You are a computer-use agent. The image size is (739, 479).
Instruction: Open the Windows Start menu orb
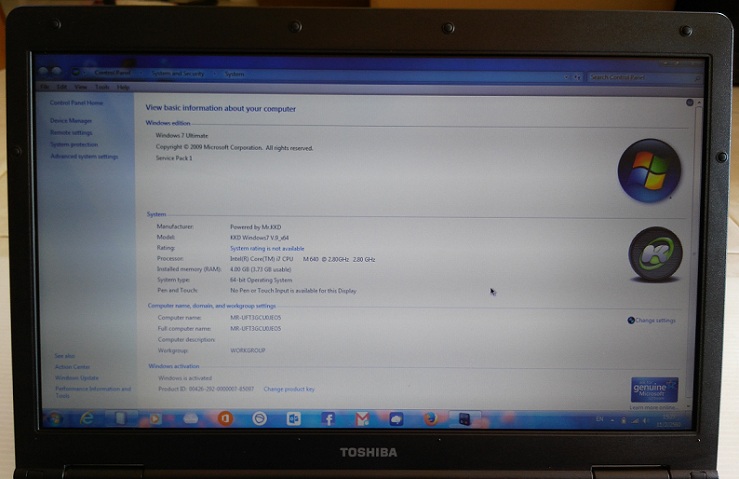point(55,418)
